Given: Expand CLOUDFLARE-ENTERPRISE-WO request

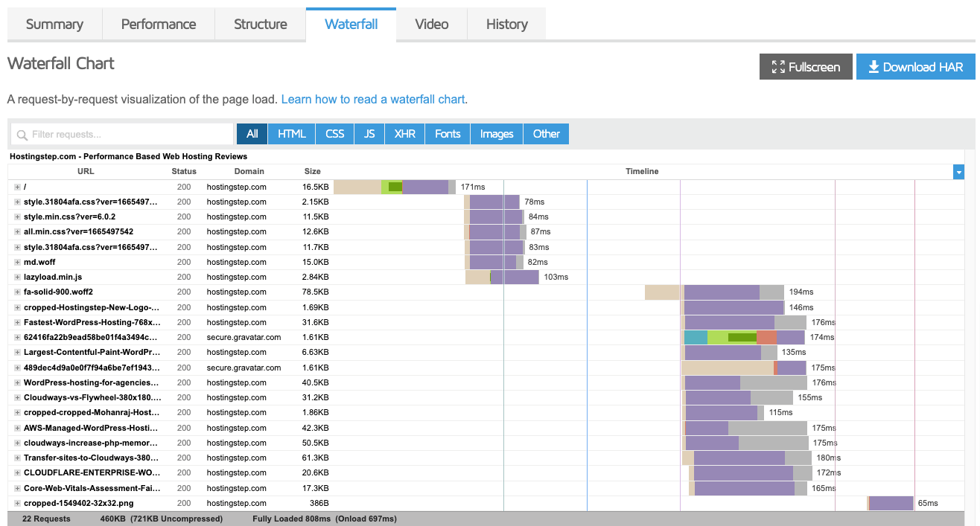Looking at the screenshot, I should (x=17, y=472).
